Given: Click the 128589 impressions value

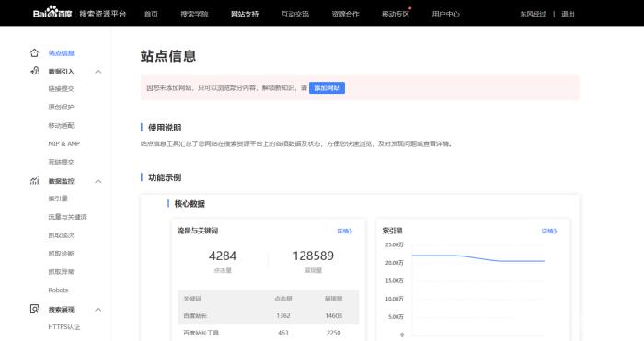Looking at the screenshot, I should pyautogui.click(x=313, y=256).
